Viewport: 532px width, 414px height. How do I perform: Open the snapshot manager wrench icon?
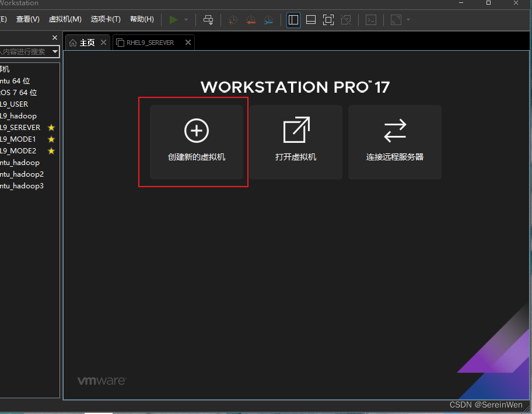pyautogui.click(x=268, y=20)
